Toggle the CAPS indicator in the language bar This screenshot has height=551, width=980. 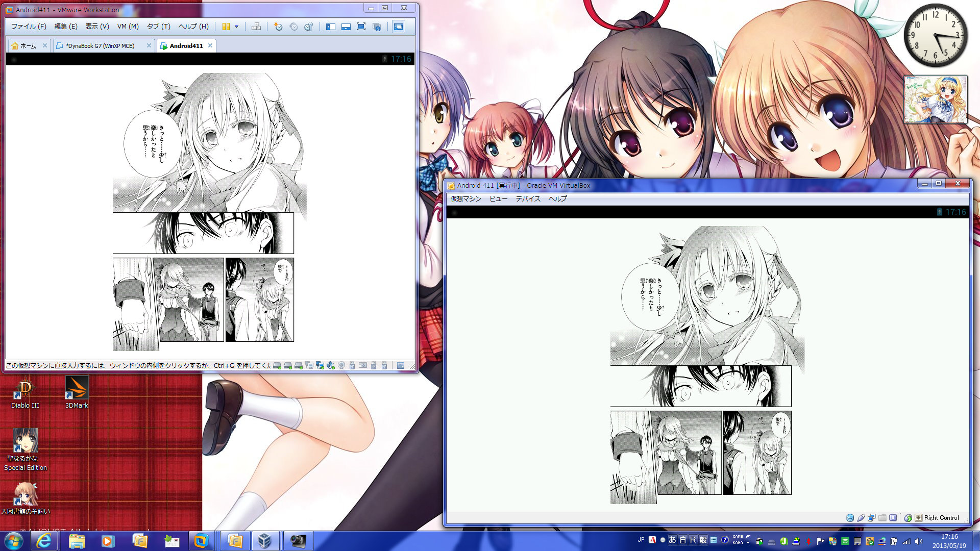738,537
